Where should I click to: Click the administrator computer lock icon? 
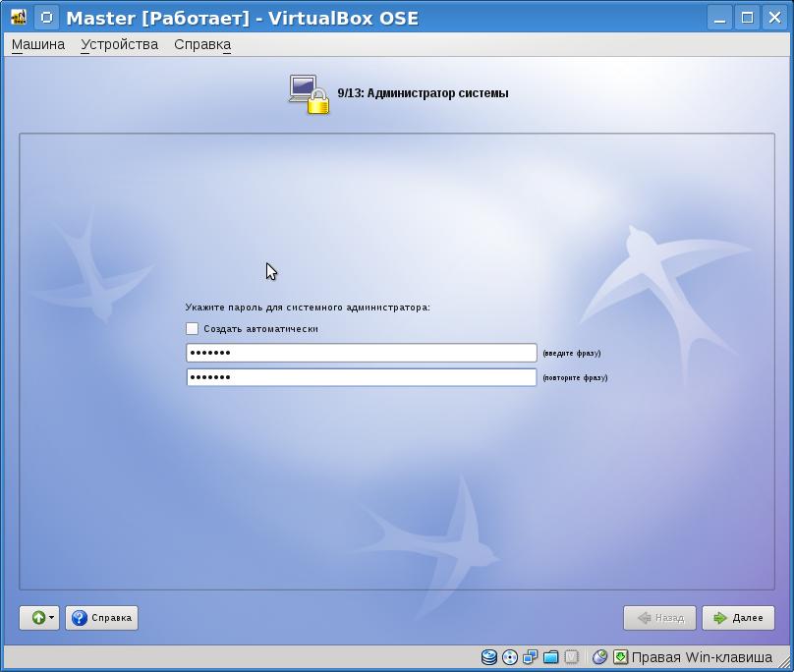click(x=309, y=94)
